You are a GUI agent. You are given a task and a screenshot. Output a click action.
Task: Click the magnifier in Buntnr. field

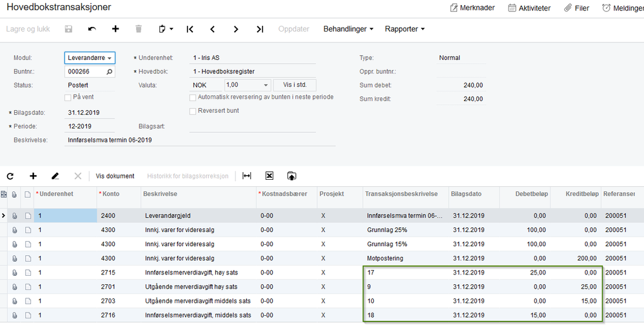[109, 72]
